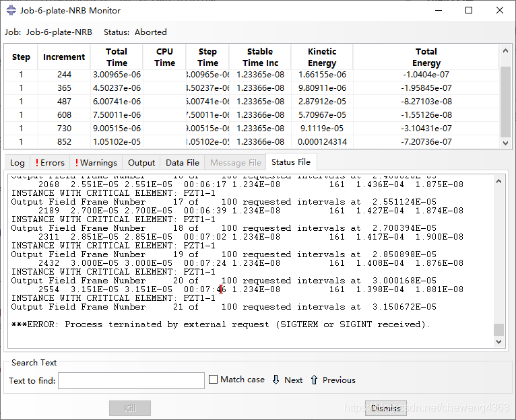Click the Abaqus icon in the title bar
516x420 pixels.
point(11,10)
